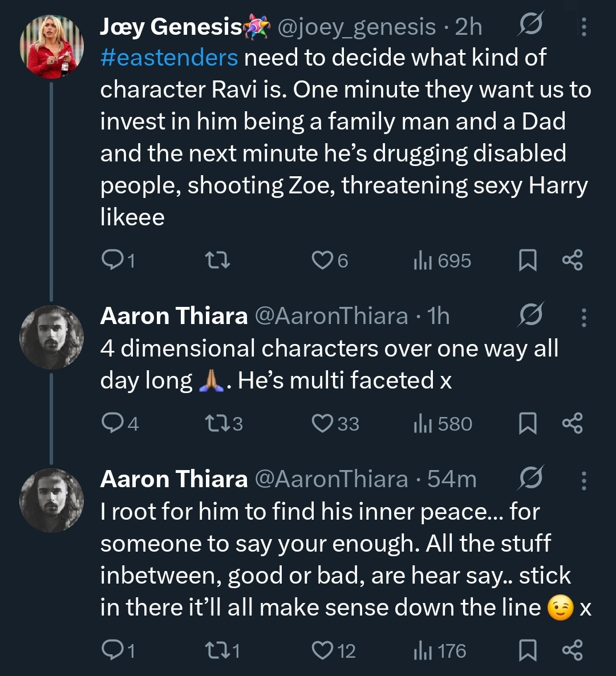The image size is (616, 676).
Task: Open more options on Joey Genesis's tweet
Action: (x=583, y=27)
